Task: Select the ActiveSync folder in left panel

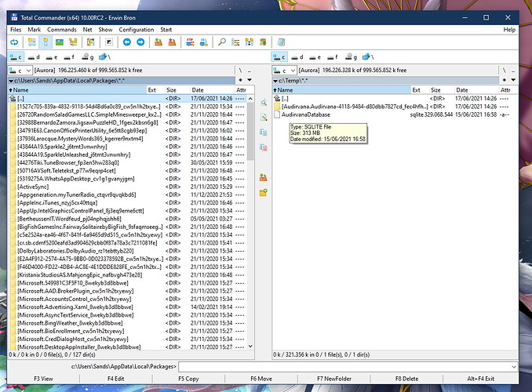Action: click(127, 187)
